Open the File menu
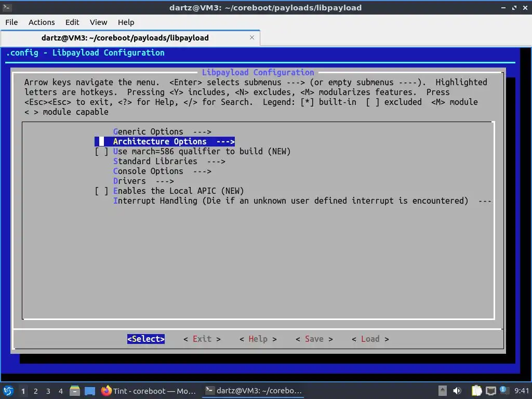This screenshot has width=532, height=399. 11,22
